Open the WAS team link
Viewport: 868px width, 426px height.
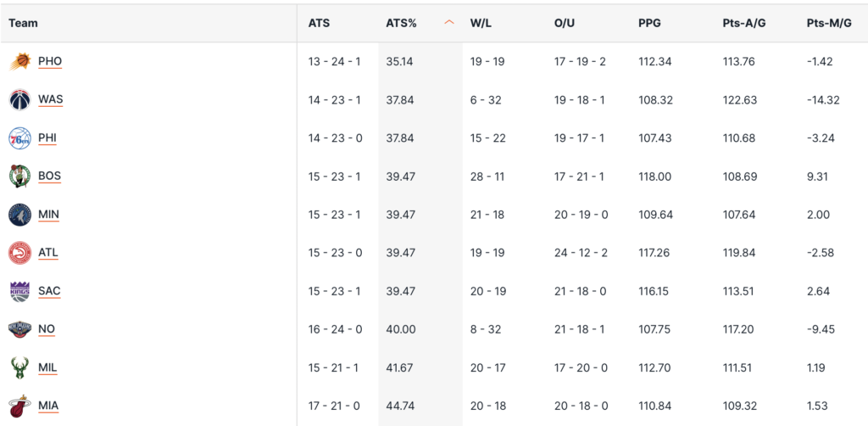point(51,99)
